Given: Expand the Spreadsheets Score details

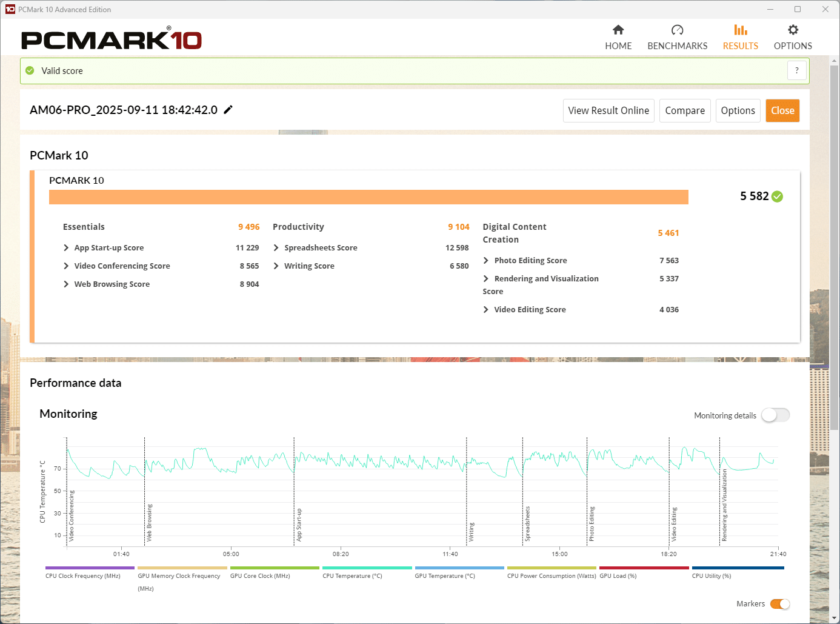Looking at the screenshot, I should tap(276, 248).
